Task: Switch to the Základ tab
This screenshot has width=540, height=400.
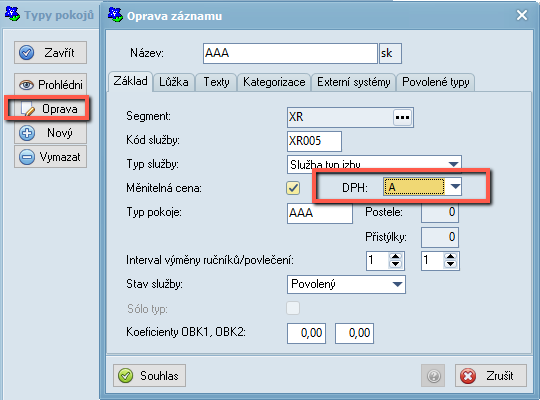Action: pos(130,81)
